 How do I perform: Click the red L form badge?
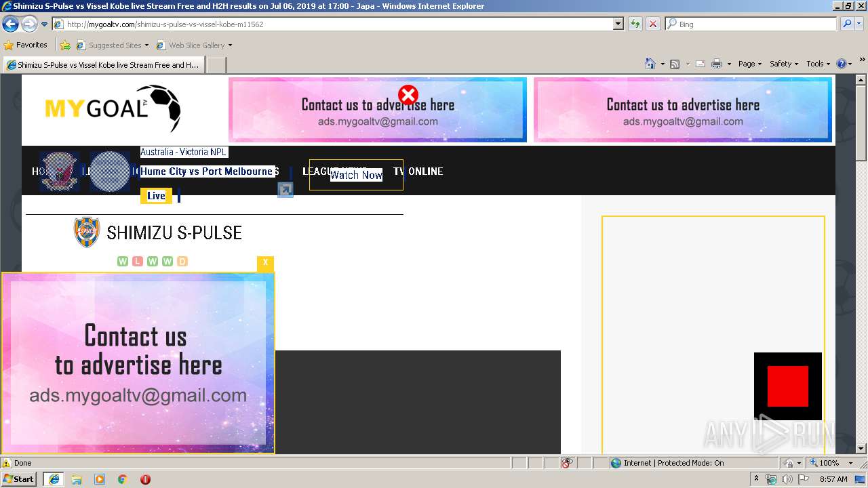[x=138, y=262]
